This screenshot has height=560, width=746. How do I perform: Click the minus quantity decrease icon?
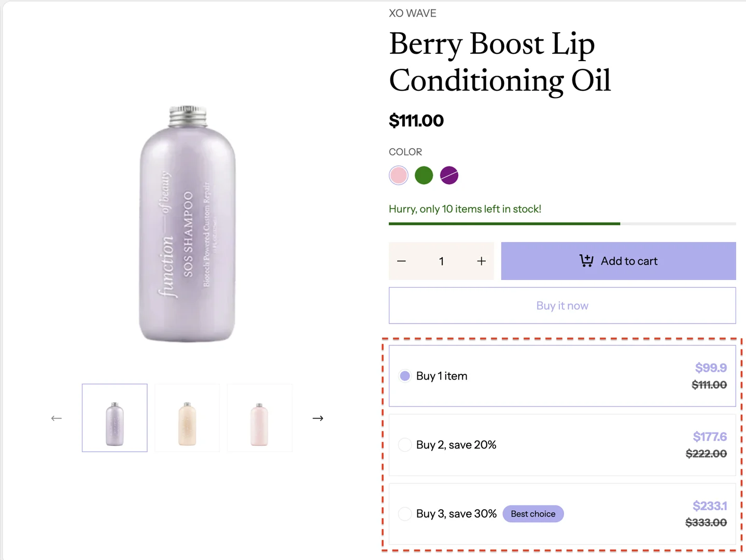401,261
